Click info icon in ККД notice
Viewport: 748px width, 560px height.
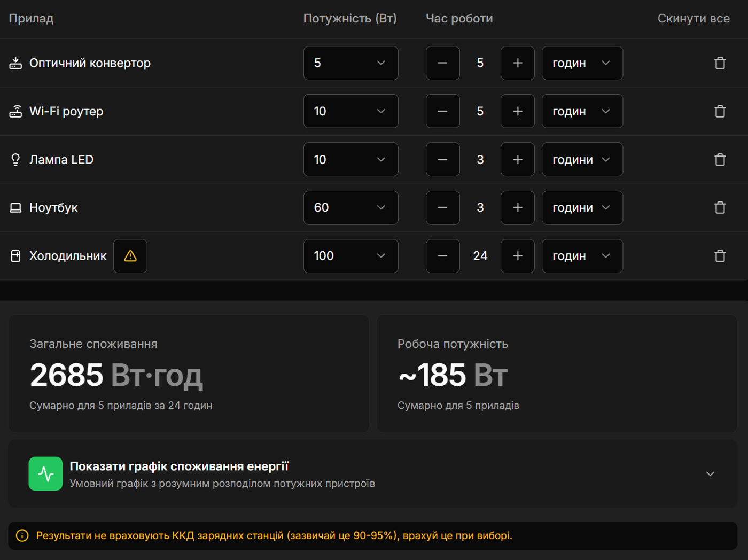[x=22, y=535]
